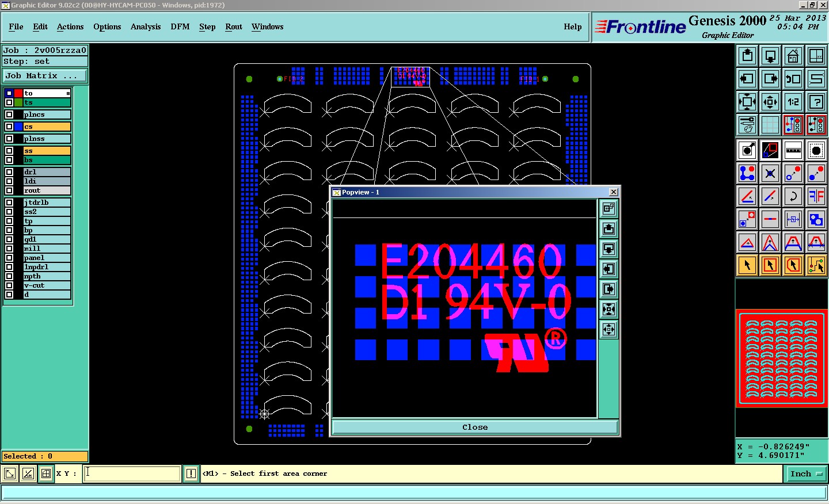The image size is (829, 504).
Task: Open the Job Matrix ... menu
Action: pyautogui.click(x=45, y=75)
